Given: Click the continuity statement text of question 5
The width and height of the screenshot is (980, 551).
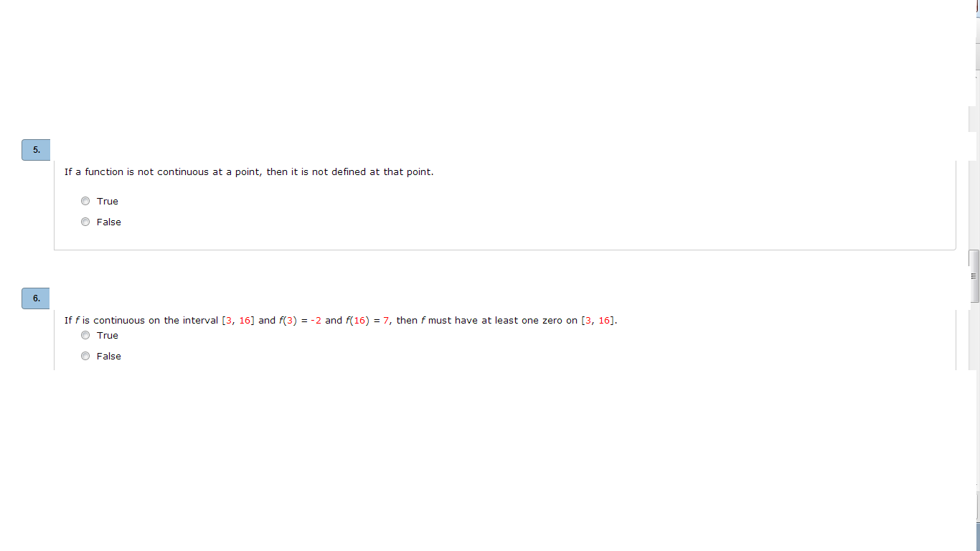Looking at the screenshot, I should [x=249, y=171].
